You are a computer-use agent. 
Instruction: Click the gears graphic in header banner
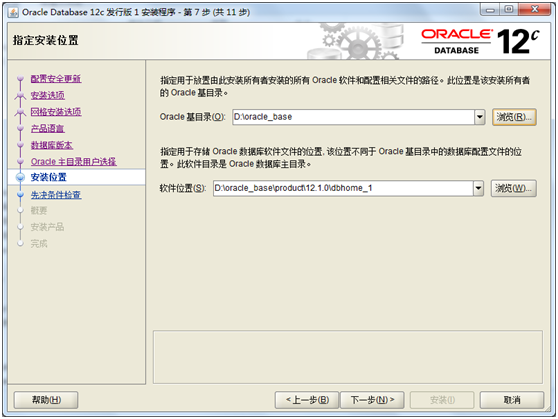point(356,41)
